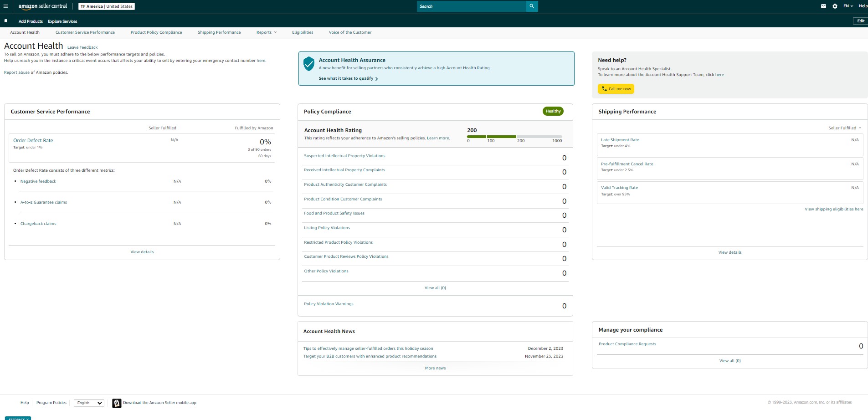Screen dimensions: 868x420
Task: Open Other Policy Violations
Action: (326, 271)
